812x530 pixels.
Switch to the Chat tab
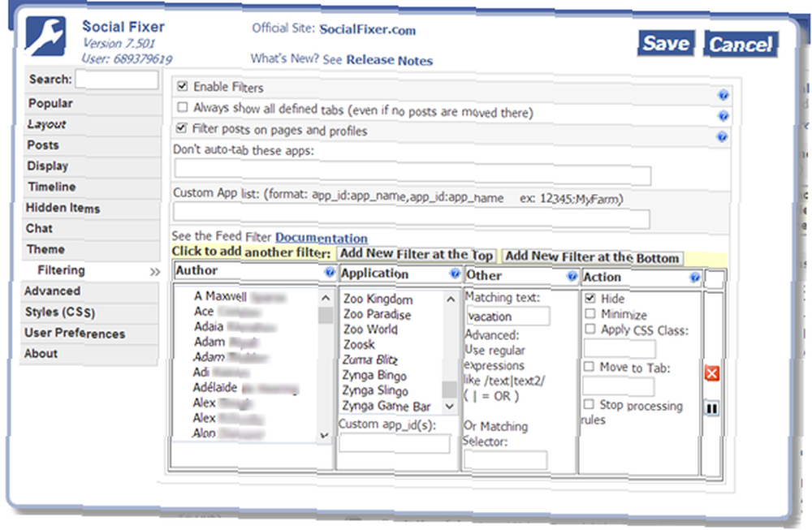coord(92,229)
